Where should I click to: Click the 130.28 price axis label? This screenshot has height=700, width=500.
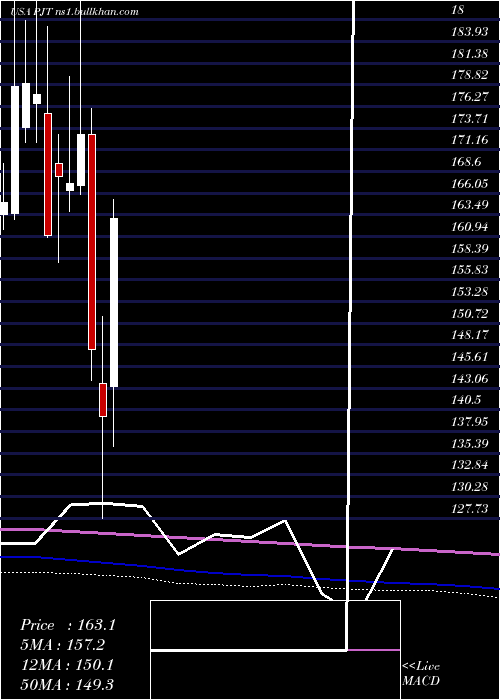469,487
